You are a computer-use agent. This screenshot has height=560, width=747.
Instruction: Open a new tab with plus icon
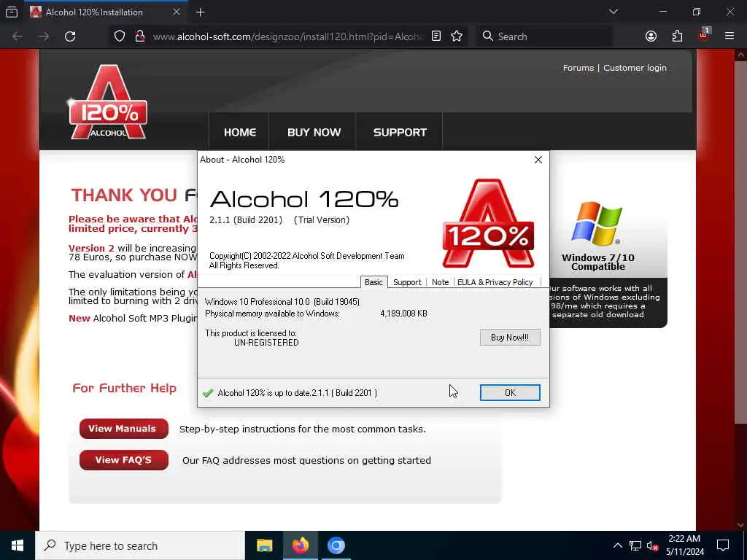200,12
